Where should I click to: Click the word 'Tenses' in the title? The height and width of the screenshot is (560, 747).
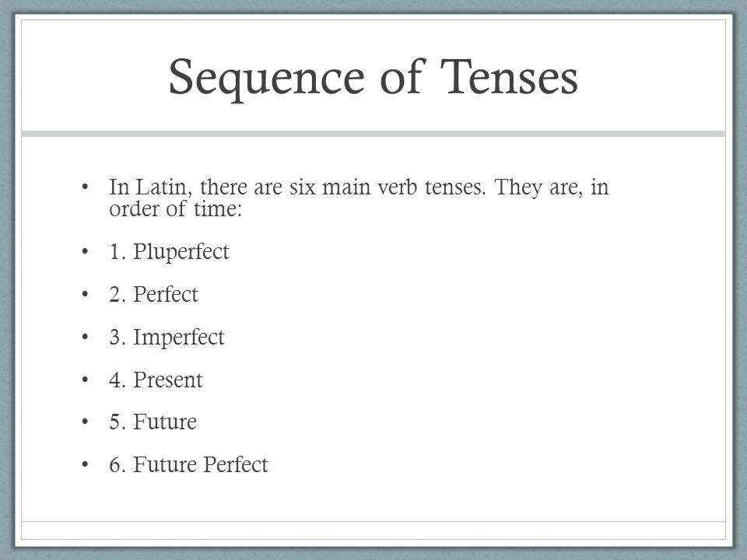(x=509, y=77)
